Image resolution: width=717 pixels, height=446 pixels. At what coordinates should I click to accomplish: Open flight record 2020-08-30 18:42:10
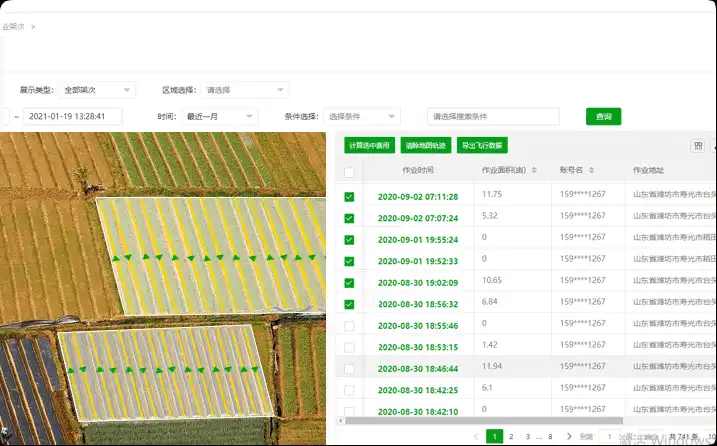tap(418, 412)
